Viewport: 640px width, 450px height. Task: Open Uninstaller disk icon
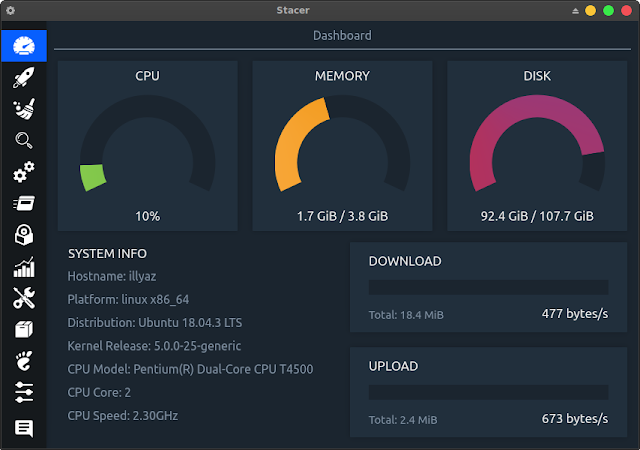click(24, 236)
